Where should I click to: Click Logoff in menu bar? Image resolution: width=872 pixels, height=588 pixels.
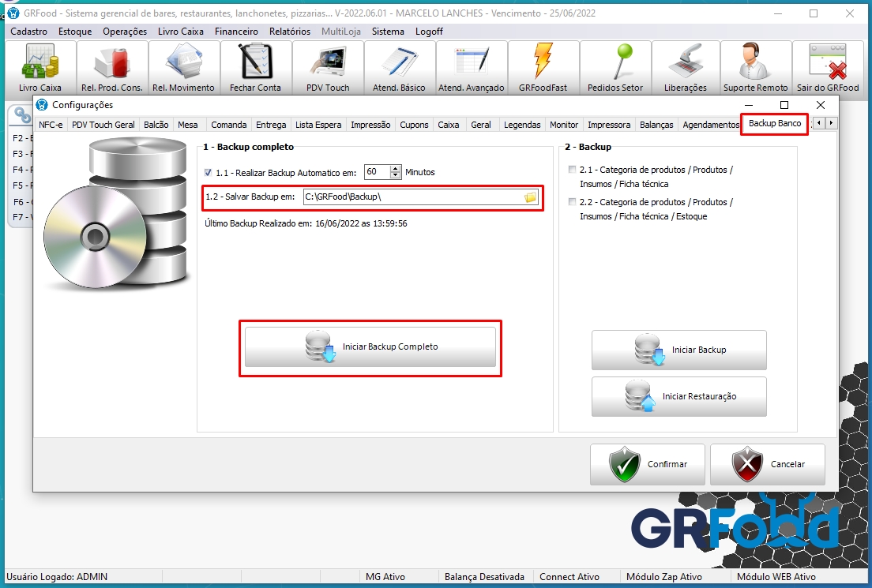[429, 31]
